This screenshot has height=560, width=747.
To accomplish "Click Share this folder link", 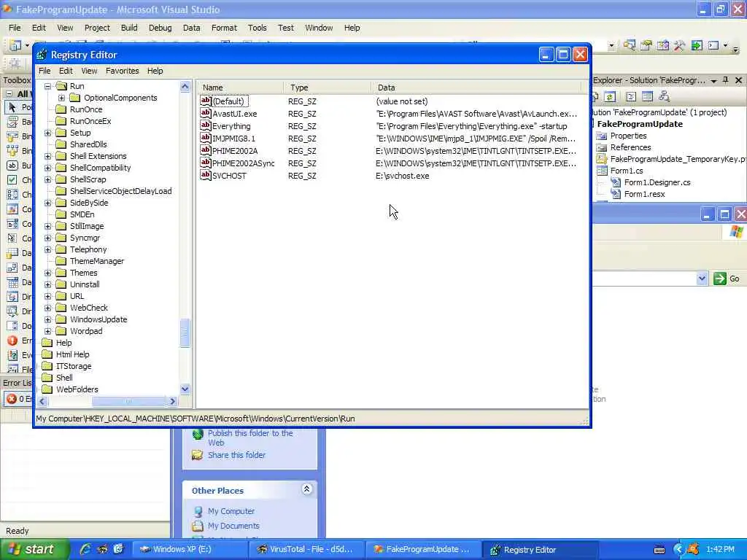I will click(236, 455).
